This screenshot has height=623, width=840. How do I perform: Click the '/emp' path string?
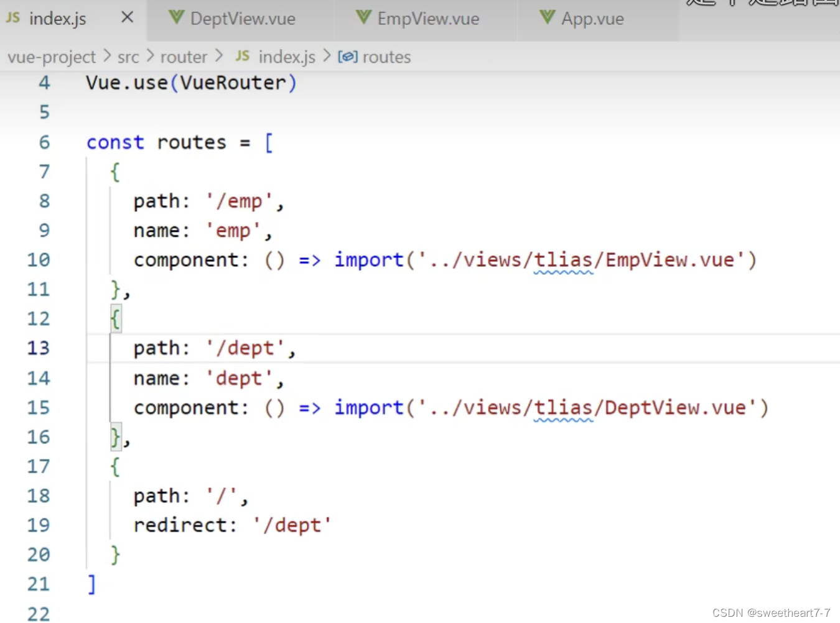(239, 201)
